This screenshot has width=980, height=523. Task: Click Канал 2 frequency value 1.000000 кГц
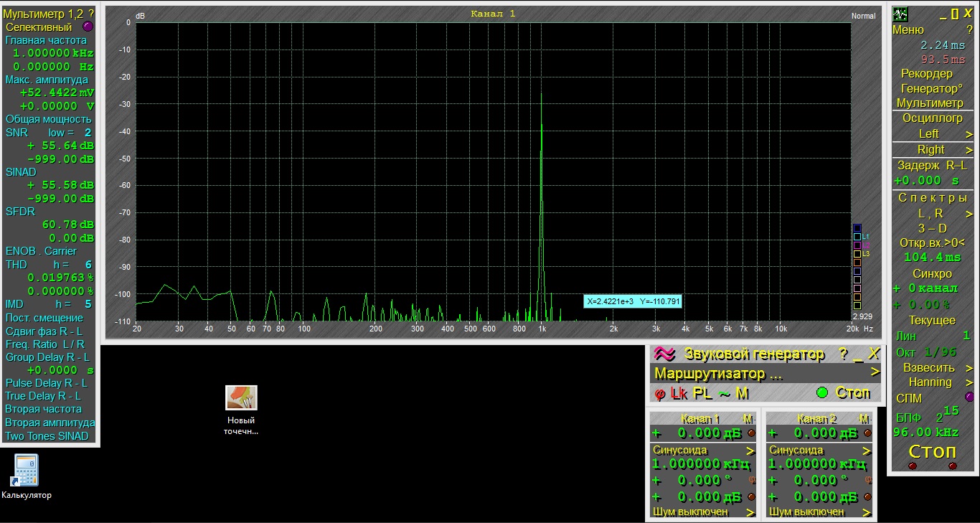pos(818,464)
